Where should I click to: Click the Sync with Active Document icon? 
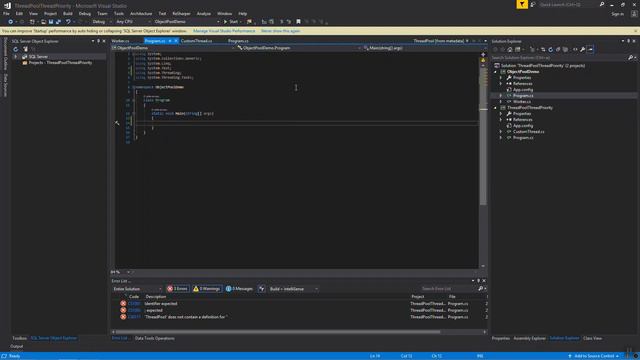(543, 49)
